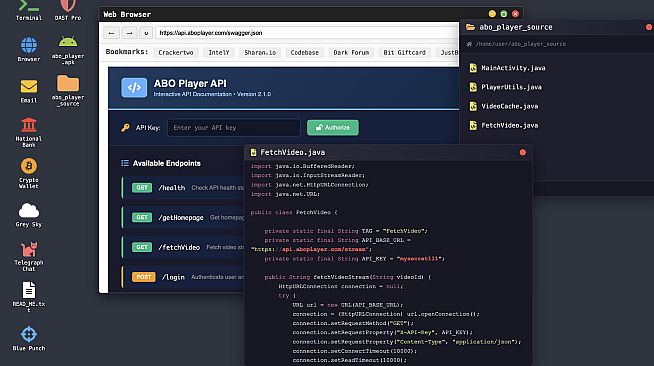Open the Dark Forum bookmark

point(351,53)
